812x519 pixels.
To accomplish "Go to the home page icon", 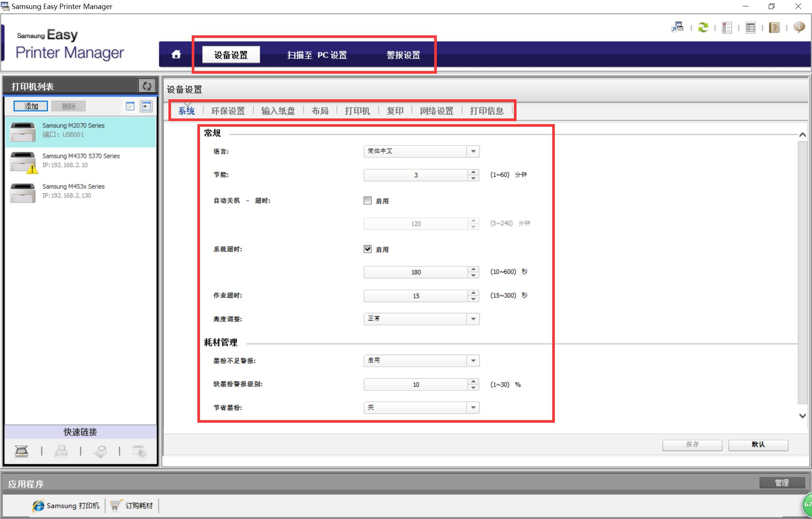I will pos(176,55).
